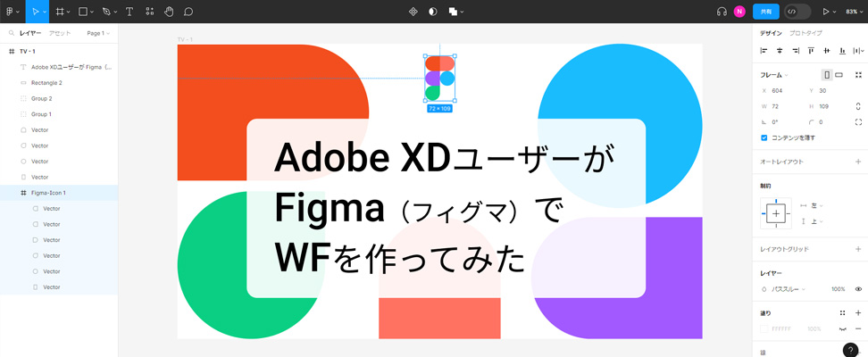Align horizontal centers icon

(x=780, y=51)
